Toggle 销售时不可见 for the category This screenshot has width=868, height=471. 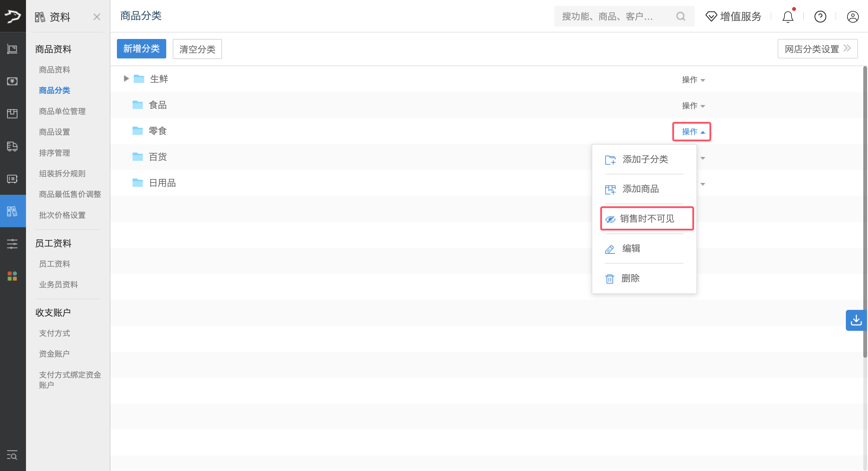tap(647, 219)
